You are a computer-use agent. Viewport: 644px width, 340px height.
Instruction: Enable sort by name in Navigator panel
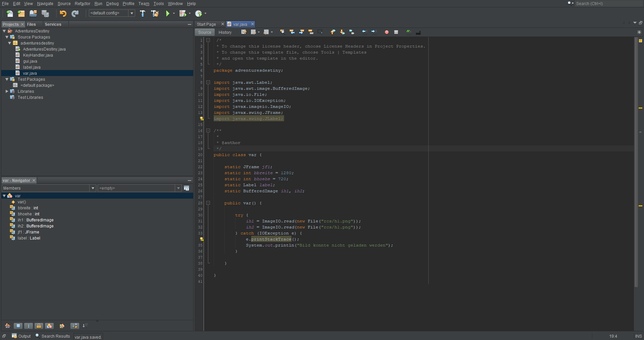74,326
